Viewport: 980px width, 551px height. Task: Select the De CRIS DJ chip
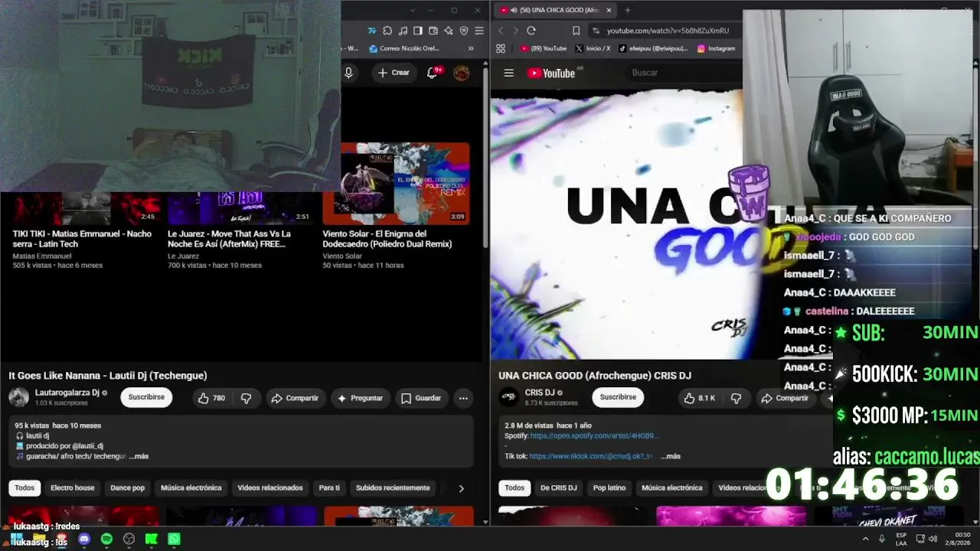(x=558, y=487)
